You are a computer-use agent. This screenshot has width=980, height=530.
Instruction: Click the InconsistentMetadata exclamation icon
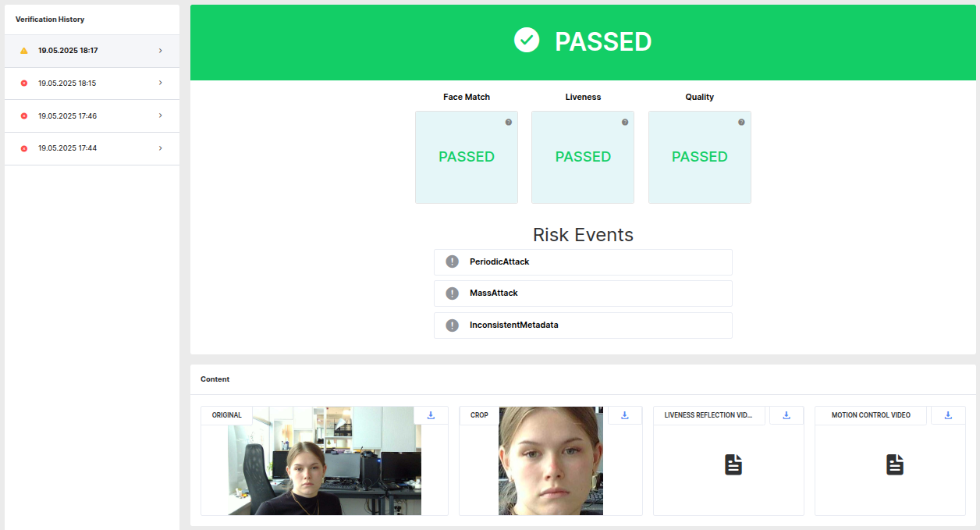point(452,325)
